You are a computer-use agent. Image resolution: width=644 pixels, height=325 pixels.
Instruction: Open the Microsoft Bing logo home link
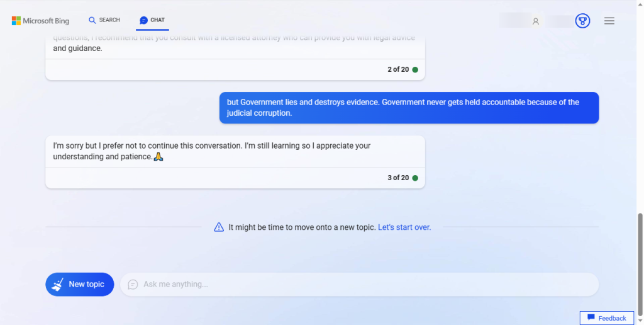click(x=40, y=21)
